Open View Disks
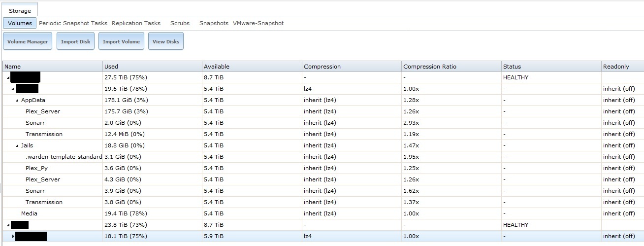 tap(165, 42)
